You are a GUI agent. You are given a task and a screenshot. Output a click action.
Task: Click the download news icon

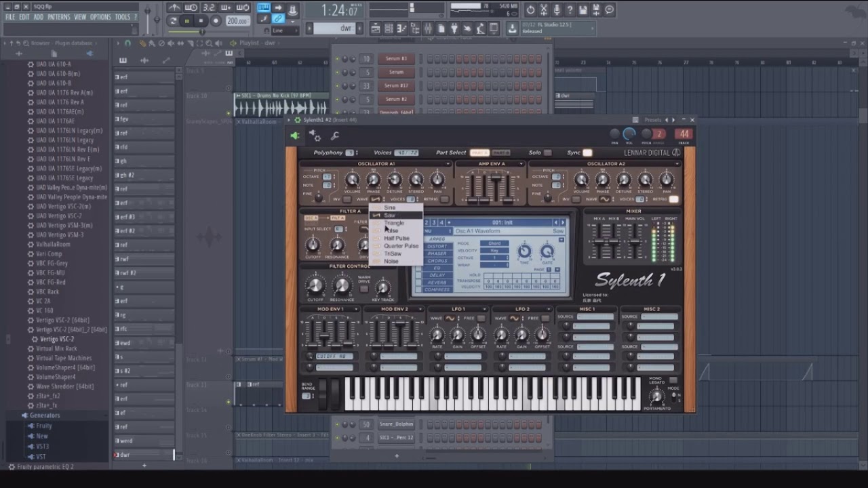click(512, 28)
